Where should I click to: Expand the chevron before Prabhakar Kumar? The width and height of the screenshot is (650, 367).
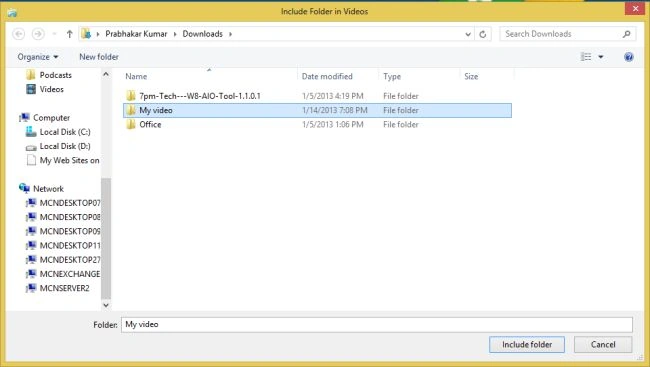[98, 34]
